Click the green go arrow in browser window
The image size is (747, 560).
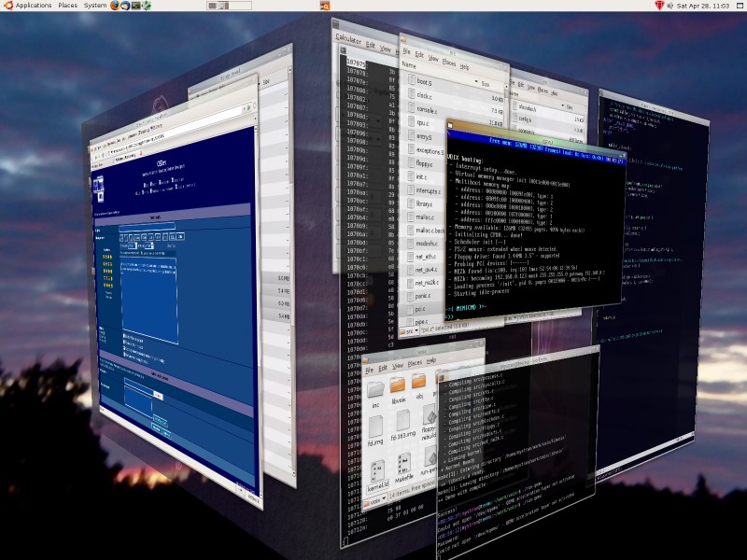[247, 108]
